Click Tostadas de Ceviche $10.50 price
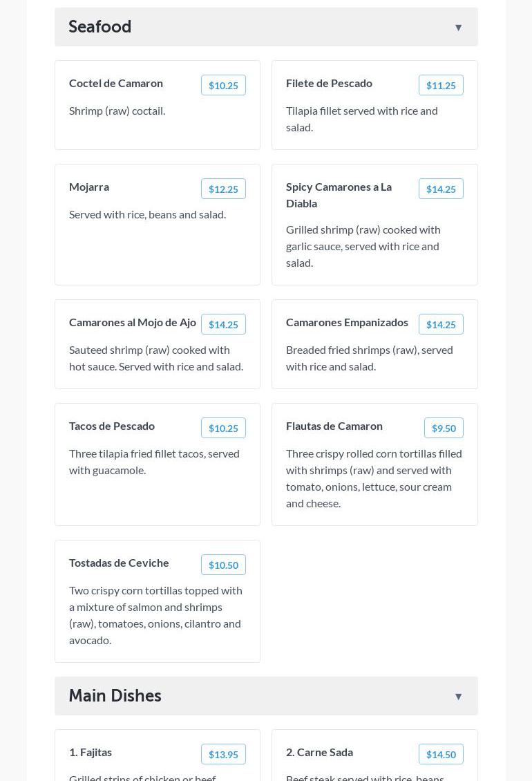 (x=223, y=565)
